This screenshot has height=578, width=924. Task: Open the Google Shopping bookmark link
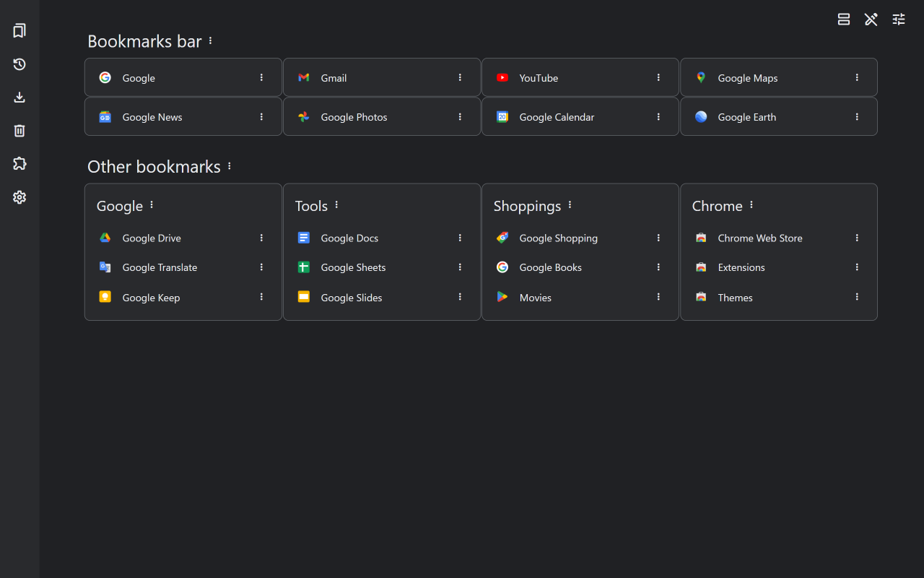point(558,238)
